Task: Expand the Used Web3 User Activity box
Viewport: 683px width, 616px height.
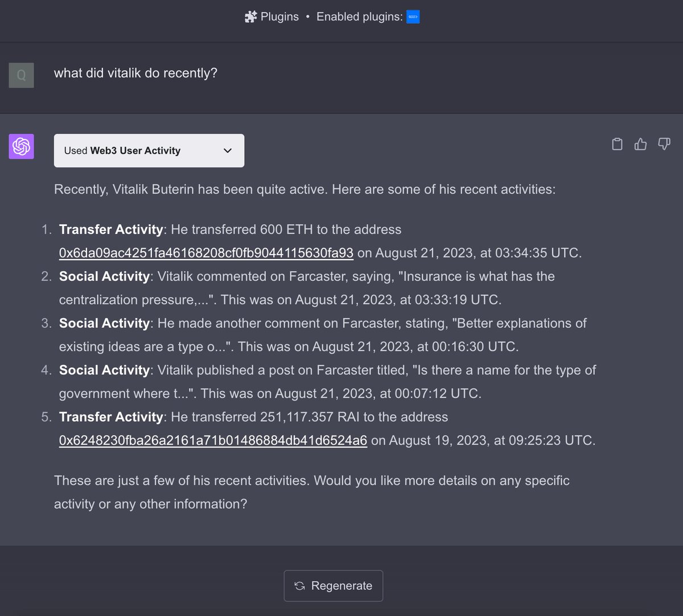Action: pos(149,150)
